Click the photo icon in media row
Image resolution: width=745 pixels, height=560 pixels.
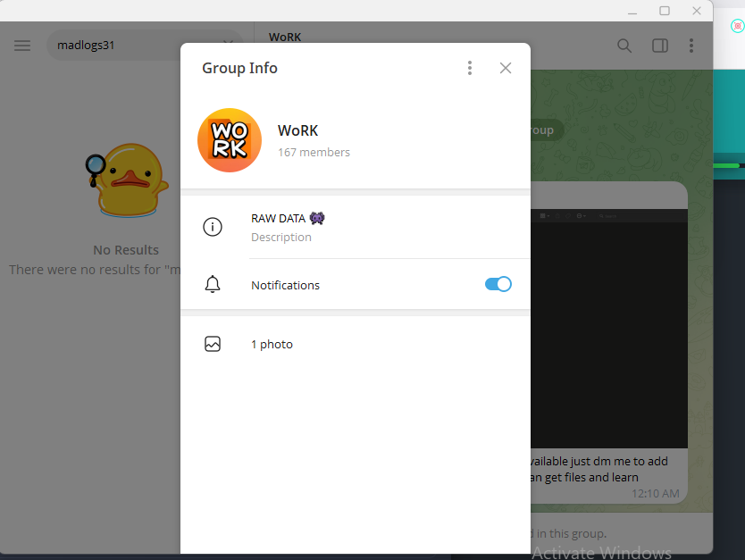coord(213,344)
